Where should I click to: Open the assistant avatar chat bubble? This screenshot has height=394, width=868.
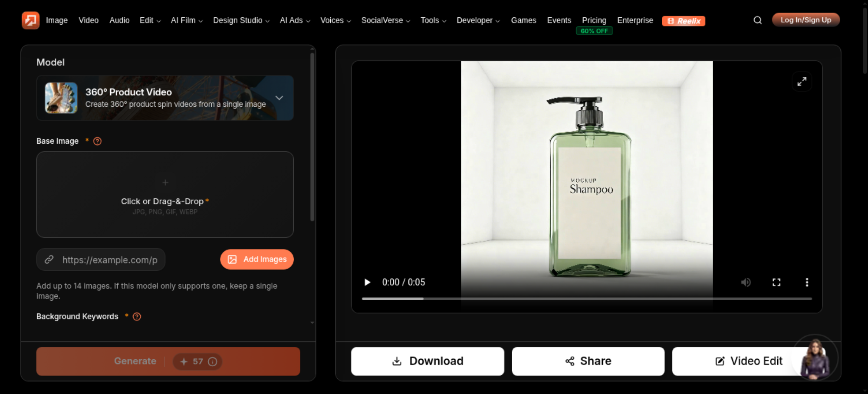coord(815,358)
